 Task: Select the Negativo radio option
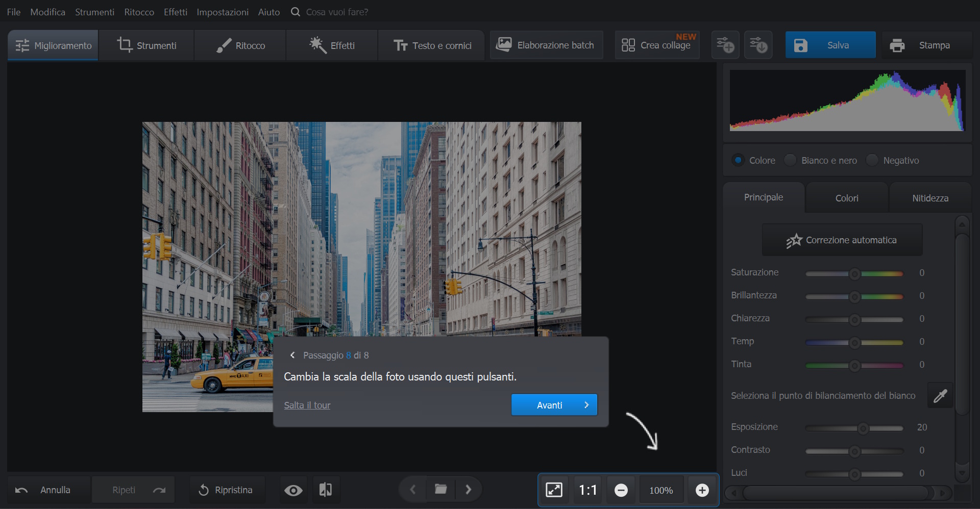[x=872, y=160]
